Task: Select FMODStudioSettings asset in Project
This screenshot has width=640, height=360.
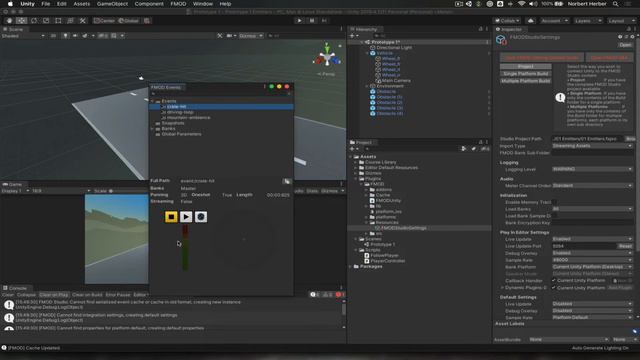Action: (x=403, y=228)
